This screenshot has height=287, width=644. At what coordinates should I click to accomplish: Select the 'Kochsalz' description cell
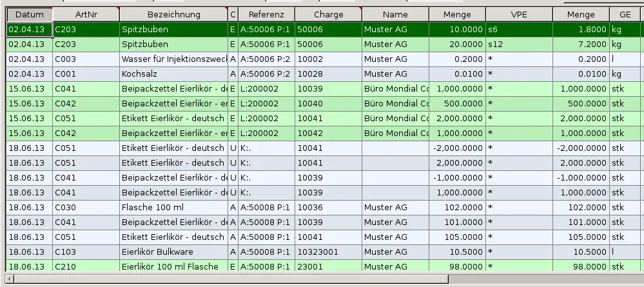pos(174,74)
